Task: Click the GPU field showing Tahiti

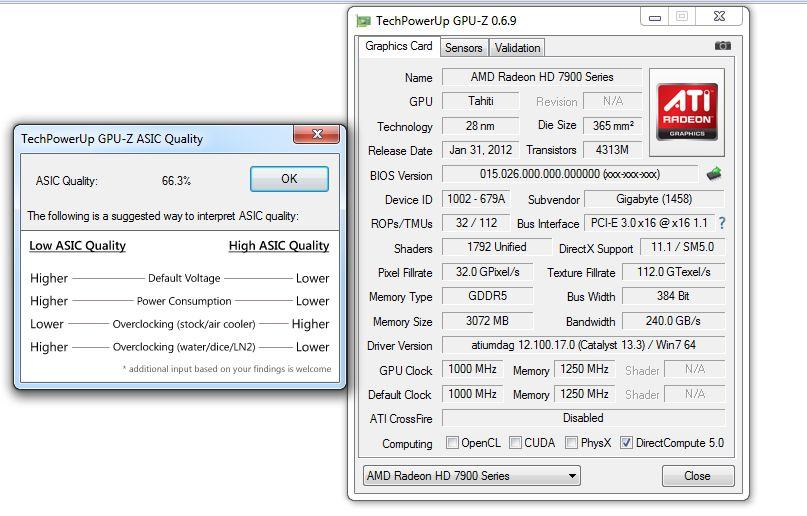Action: [480, 101]
